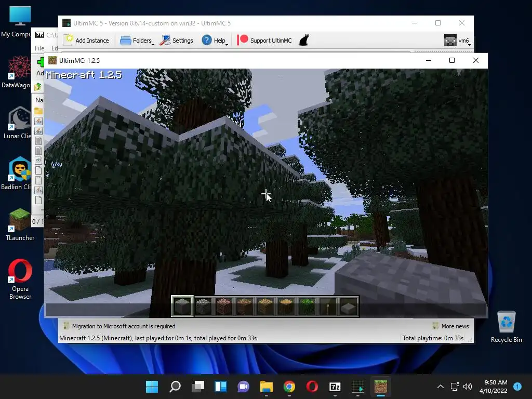The image size is (532, 399).
Task: Select the brick block hotbar slot
Action: (224, 307)
